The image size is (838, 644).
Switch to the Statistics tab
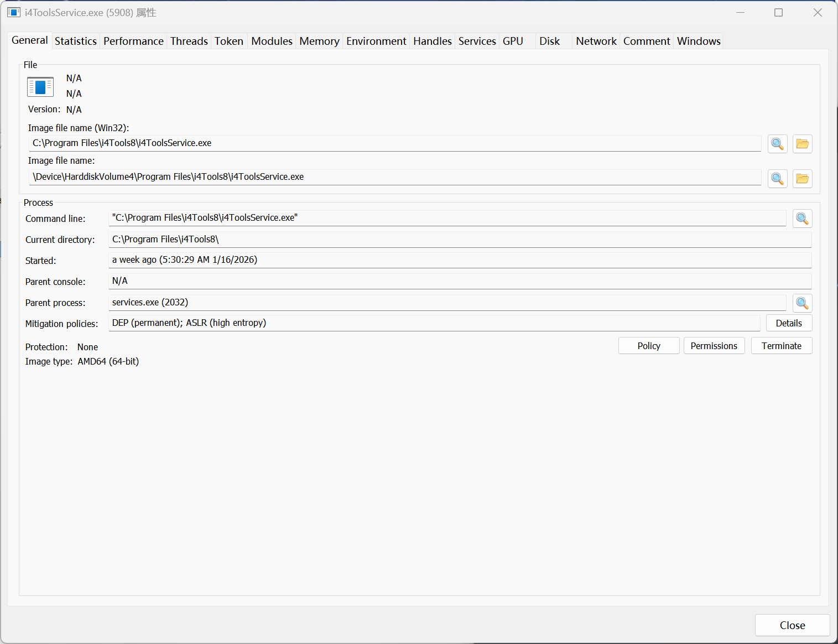point(76,41)
